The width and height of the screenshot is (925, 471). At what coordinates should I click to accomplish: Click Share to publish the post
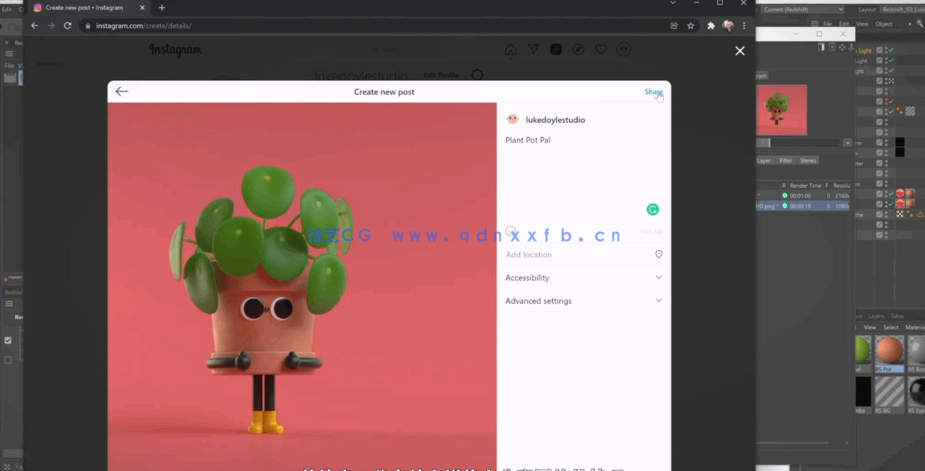[654, 91]
